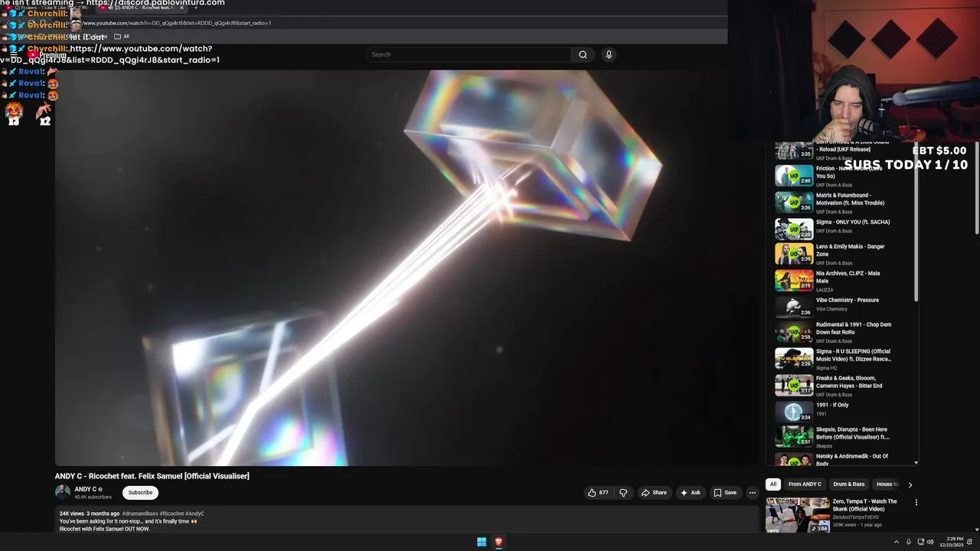This screenshot has height=551, width=980.
Task: Play Nia Archives, CLIPZ - Maia Maia
Action: 794,281
